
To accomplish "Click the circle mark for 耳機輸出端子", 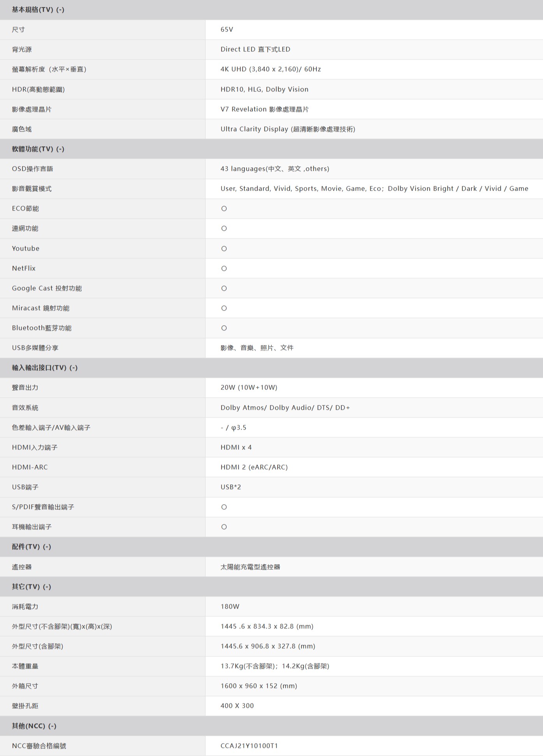I will pos(224,527).
